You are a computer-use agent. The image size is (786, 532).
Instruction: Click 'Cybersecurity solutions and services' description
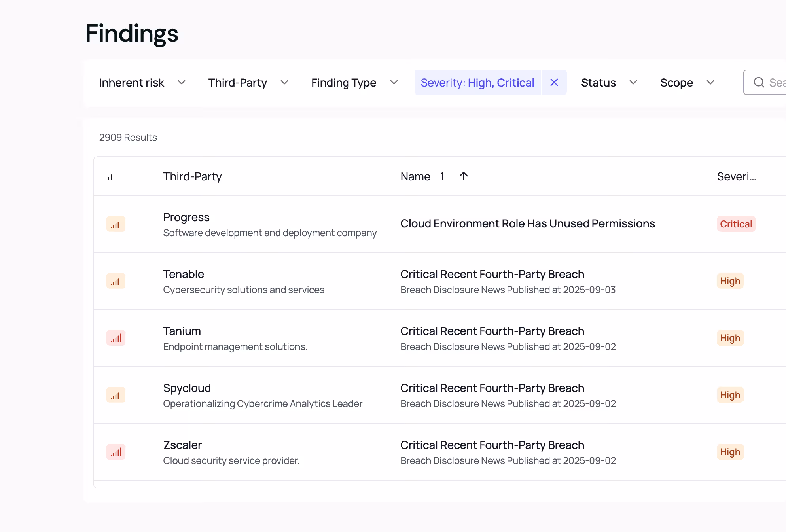pos(244,290)
